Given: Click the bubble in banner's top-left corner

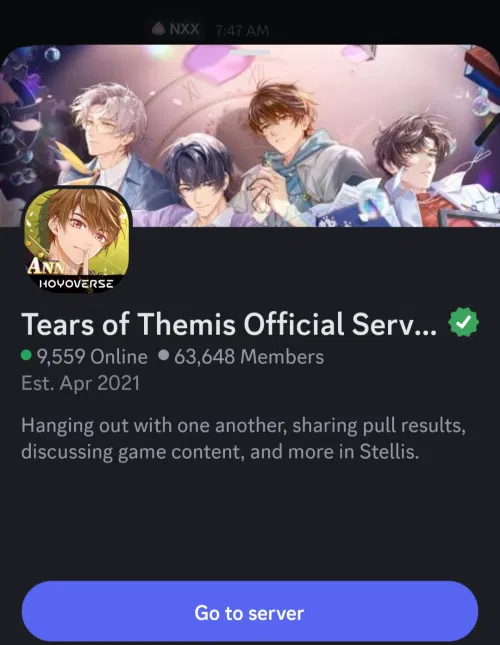Looking at the screenshot, I should tap(52, 54).
